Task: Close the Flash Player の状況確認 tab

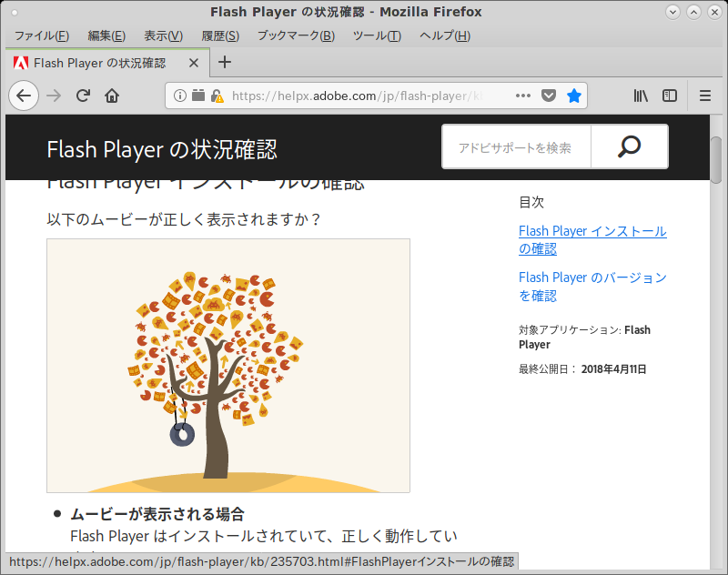Action: pyautogui.click(x=194, y=63)
